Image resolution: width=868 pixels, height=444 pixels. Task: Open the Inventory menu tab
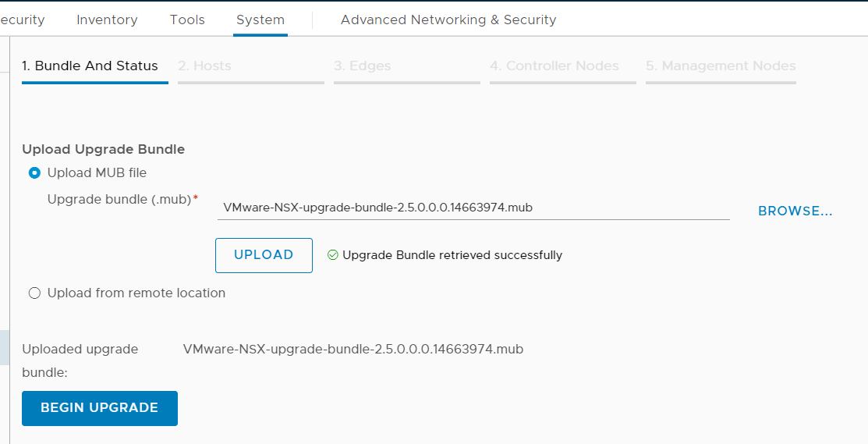pos(107,20)
